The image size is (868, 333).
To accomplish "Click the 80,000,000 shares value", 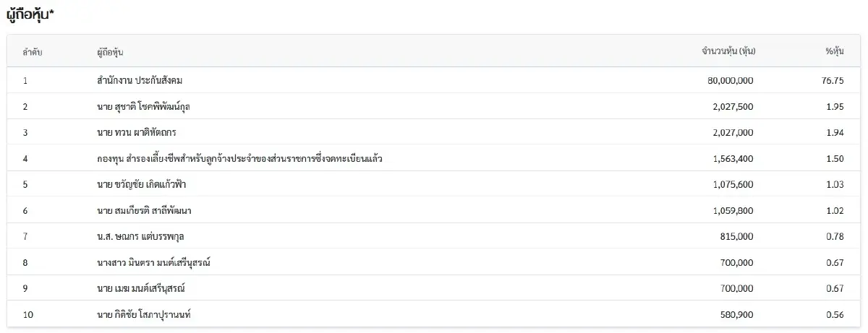I will pos(730,81).
